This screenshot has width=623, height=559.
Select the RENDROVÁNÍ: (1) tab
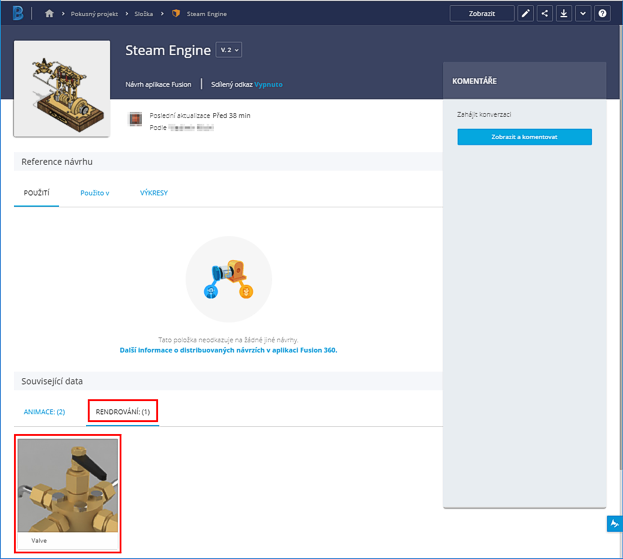(x=123, y=412)
